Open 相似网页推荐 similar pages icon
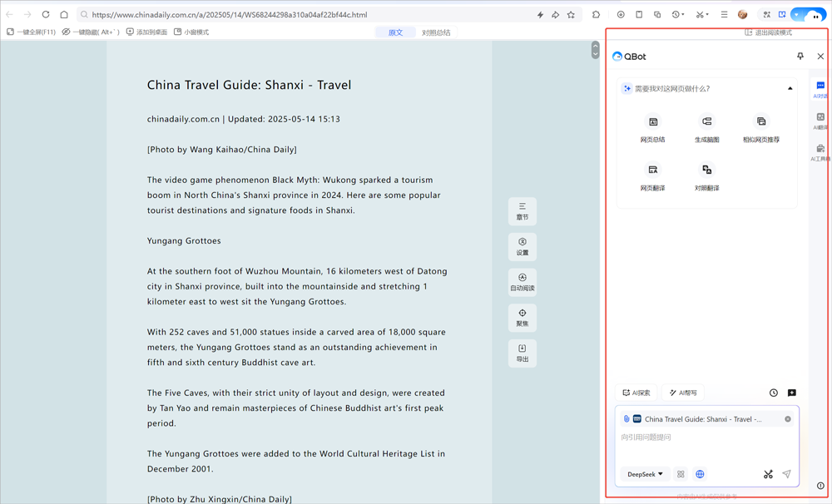 point(761,122)
